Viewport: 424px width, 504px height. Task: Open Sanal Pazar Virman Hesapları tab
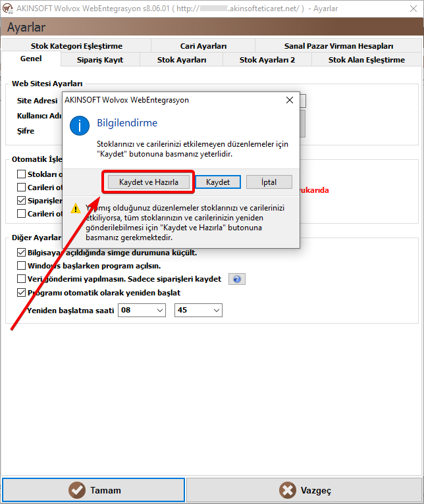(338, 46)
